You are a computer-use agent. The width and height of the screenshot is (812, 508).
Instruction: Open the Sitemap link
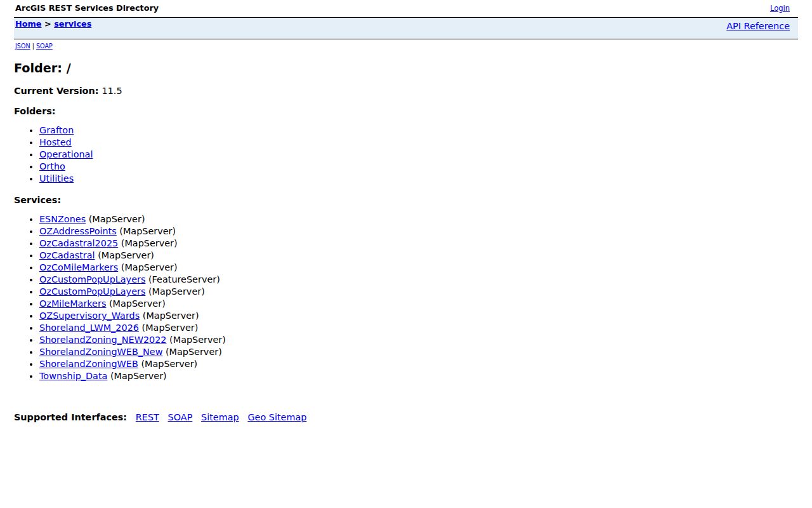(x=220, y=417)
